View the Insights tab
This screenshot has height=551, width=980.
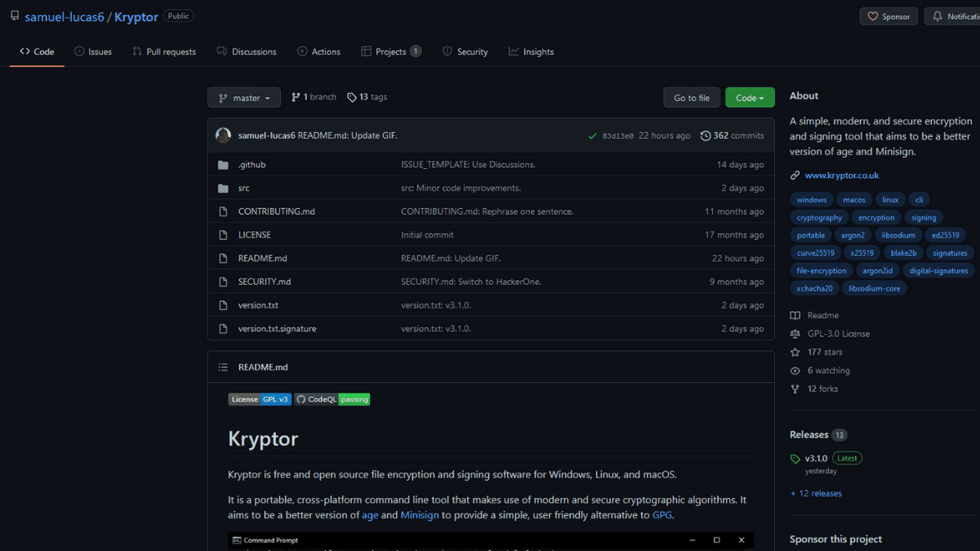[531, 51]
